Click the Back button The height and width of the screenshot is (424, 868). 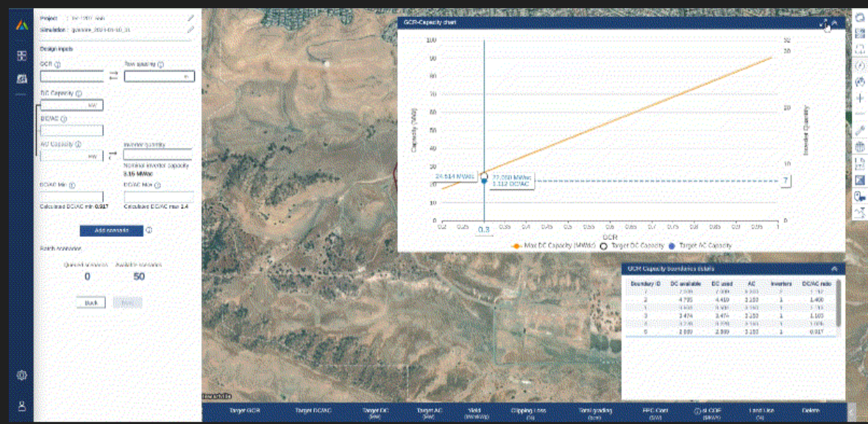(90, 303)
